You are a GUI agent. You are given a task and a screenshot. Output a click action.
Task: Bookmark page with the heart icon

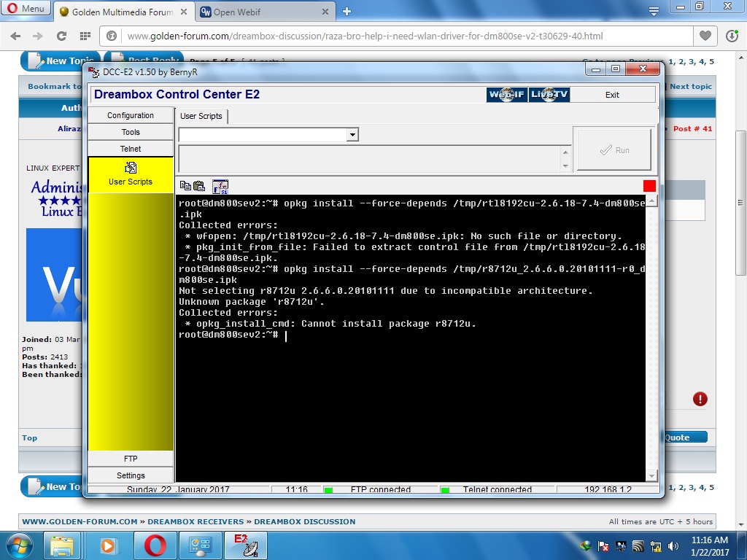[x=705, y=36]
